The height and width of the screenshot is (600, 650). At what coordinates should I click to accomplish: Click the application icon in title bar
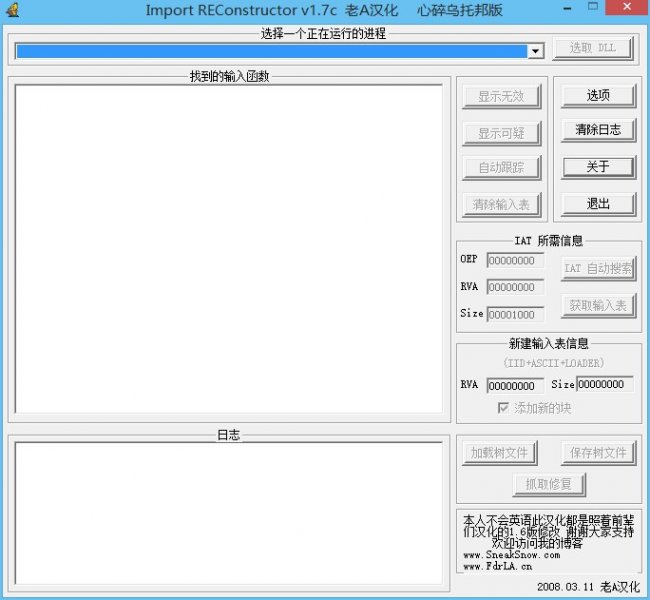click(13, 10)
